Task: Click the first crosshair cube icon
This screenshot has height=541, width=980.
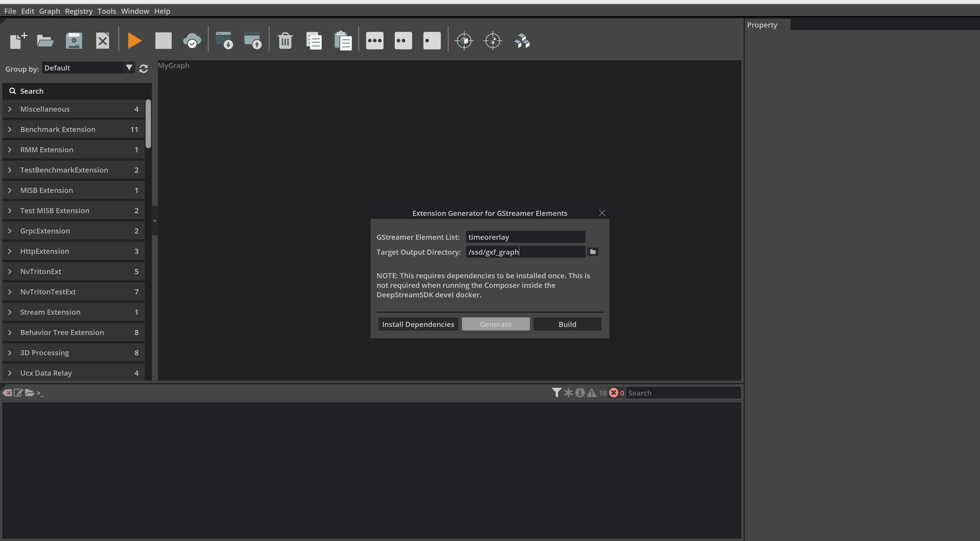Action: (464, 41)
